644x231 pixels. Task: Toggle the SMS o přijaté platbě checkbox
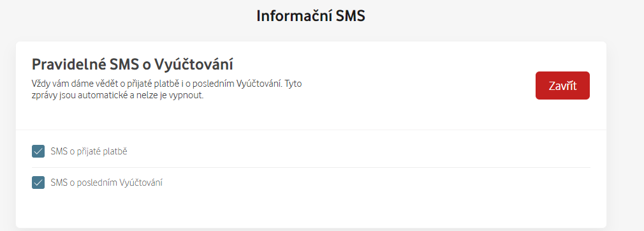coord(38,151)
